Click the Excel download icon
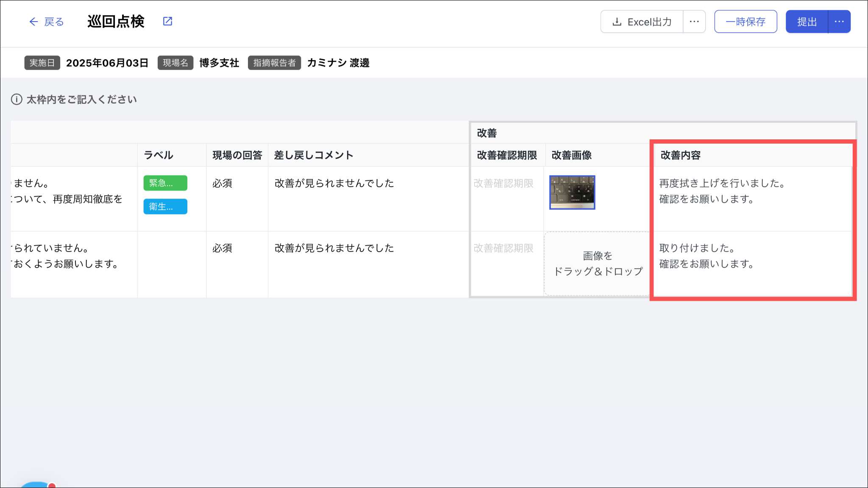Viewport: 868px width, 488px height. 617,22
